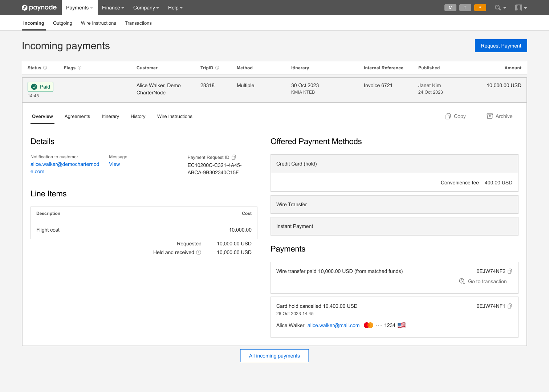Click the Amount column header
The height and width of the screenshot is (392, 549).
(x=513, y=68)
